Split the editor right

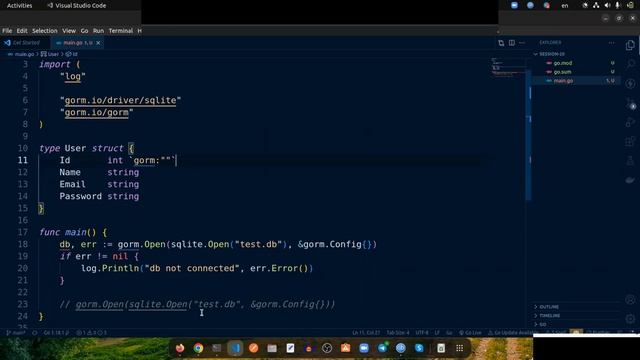pyautogui.click(x=511, y=43)
